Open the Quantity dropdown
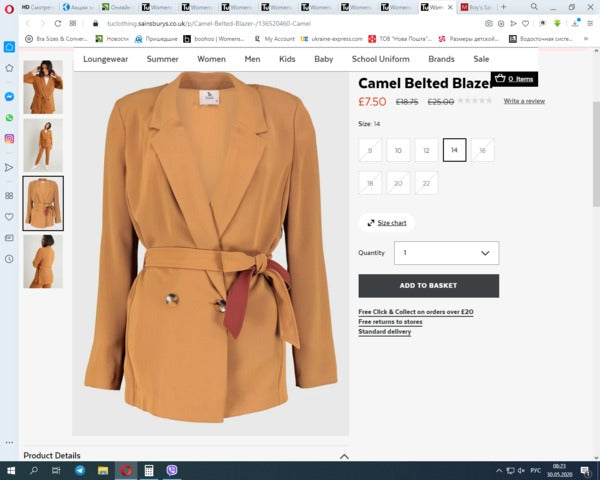600x480 pixels. tap(446, 253)
